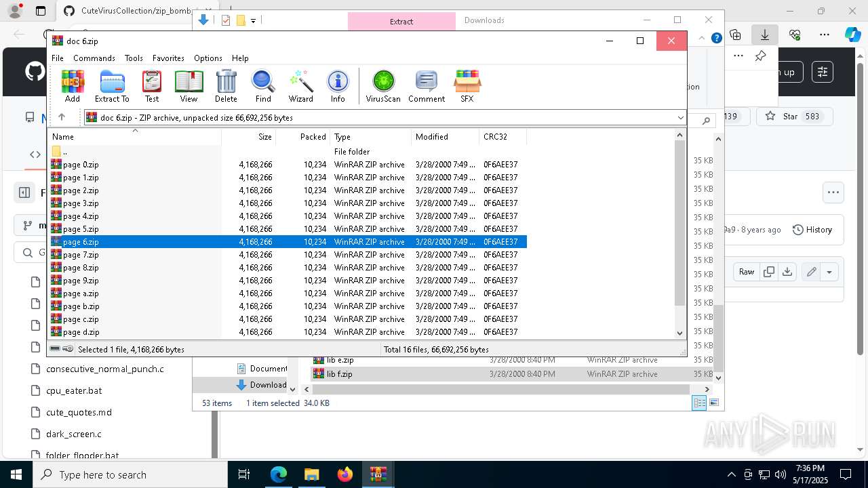Viewport: 868px width, 488px height.
Task: Add an archive Comment
Action: pyautogui.click(x=427, y=86)
